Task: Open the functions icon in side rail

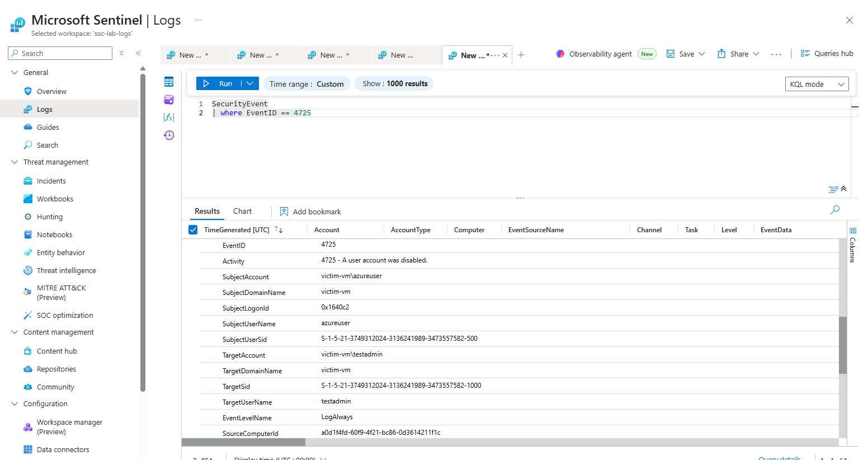Action: [169, 117]
